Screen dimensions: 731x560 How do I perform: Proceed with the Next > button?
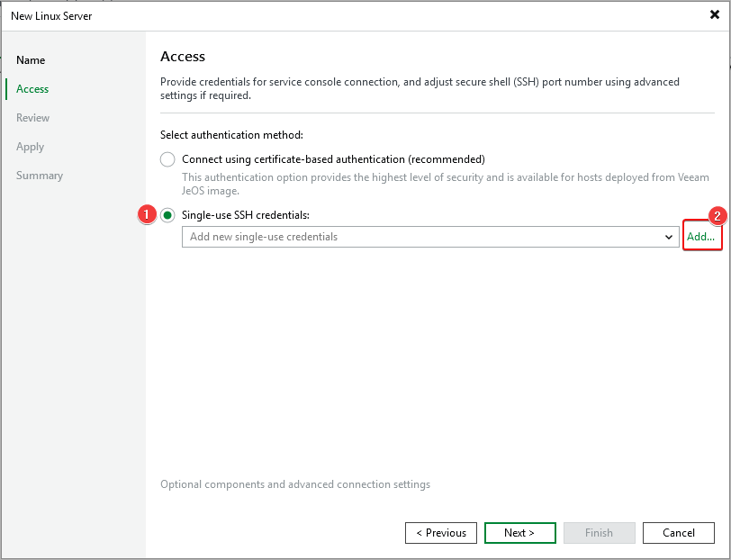click(519, 533)
